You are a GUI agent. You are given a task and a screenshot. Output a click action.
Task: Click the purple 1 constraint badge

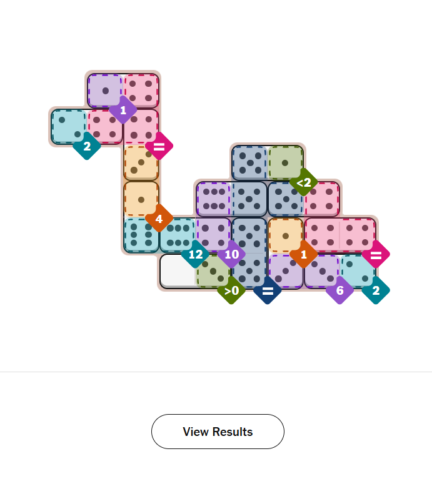click(123, 110)
